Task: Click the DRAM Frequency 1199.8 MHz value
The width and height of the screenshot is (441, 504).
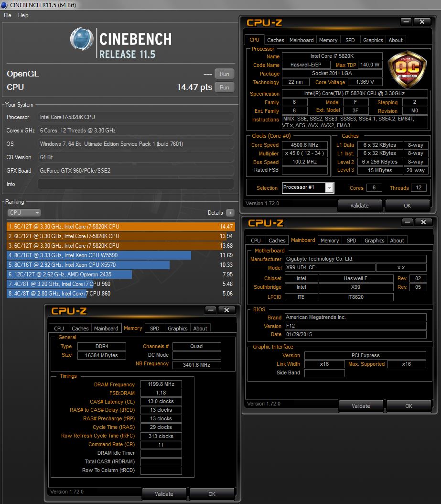Action: point(161,384)
